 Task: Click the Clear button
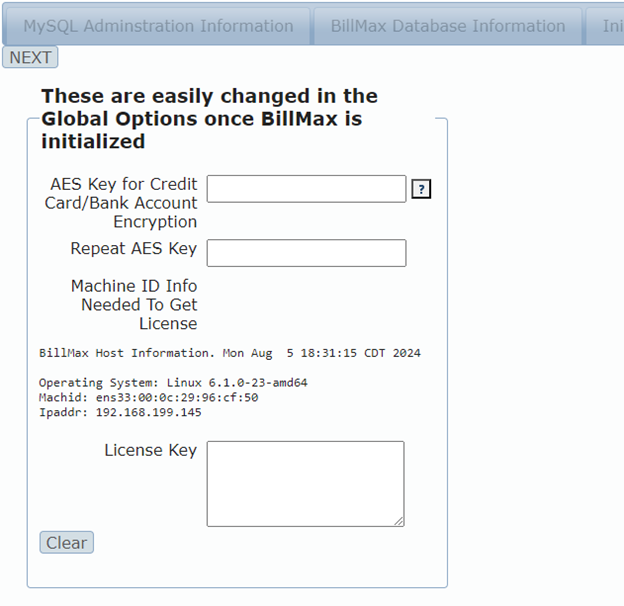66,543
